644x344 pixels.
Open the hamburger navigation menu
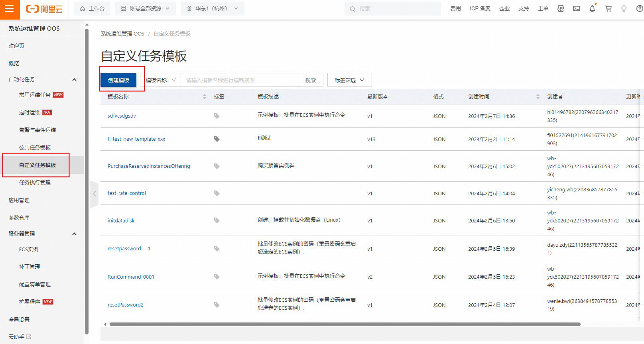click(9, 9)
